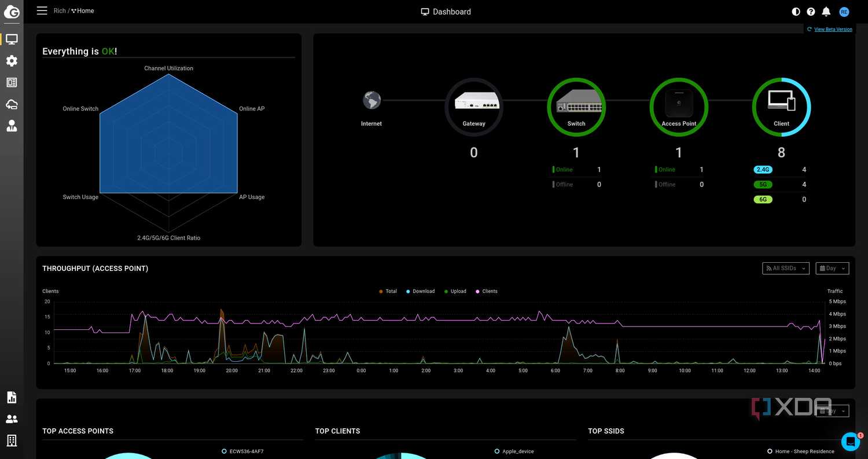Click the Switch device circle
The image size is (868, 459).
pos(576,107)
